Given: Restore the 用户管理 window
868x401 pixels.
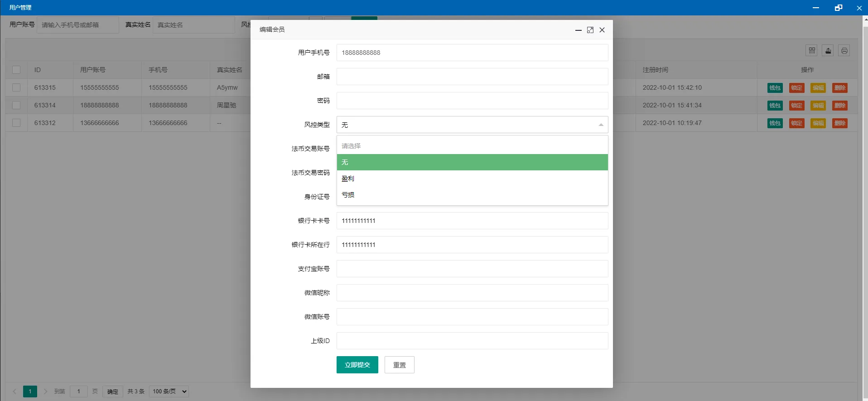Looking at the screenshot, I should tap(839, 8).
